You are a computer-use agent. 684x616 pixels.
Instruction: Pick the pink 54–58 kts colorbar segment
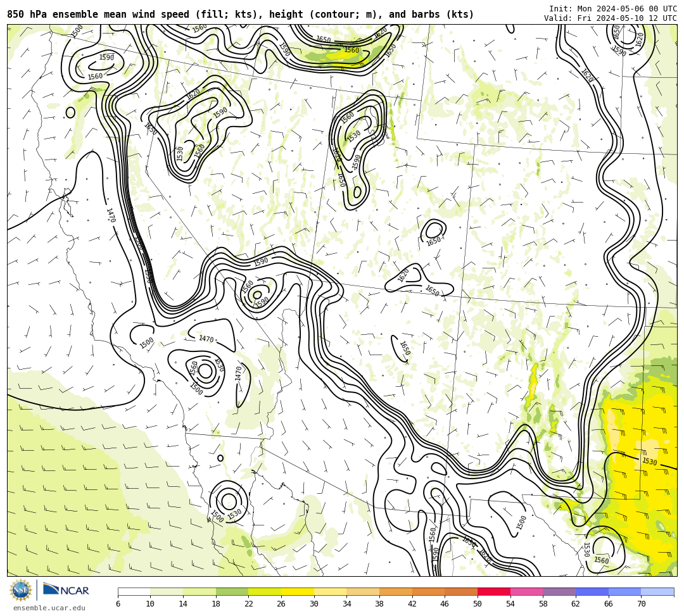click(x=526, y=591)
